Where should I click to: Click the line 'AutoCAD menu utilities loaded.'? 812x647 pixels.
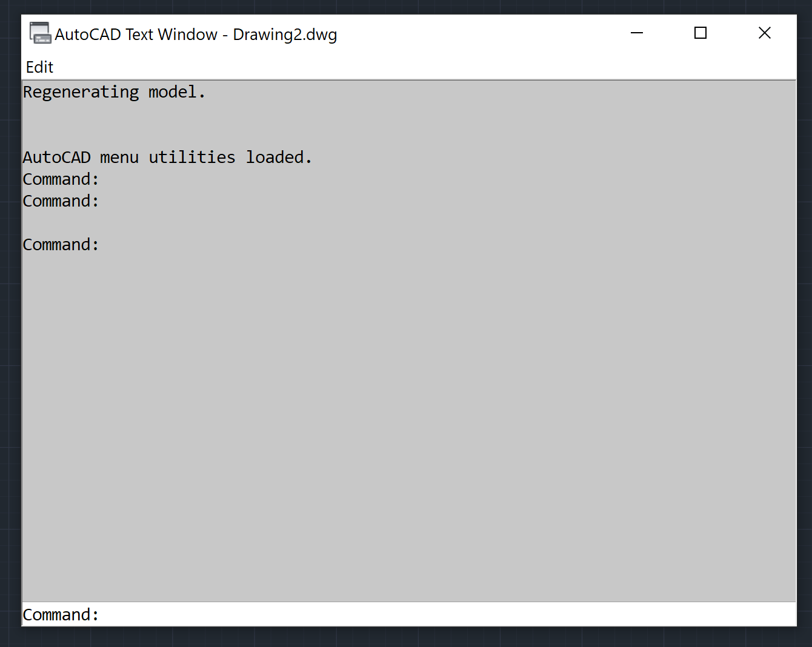(167, 157)
